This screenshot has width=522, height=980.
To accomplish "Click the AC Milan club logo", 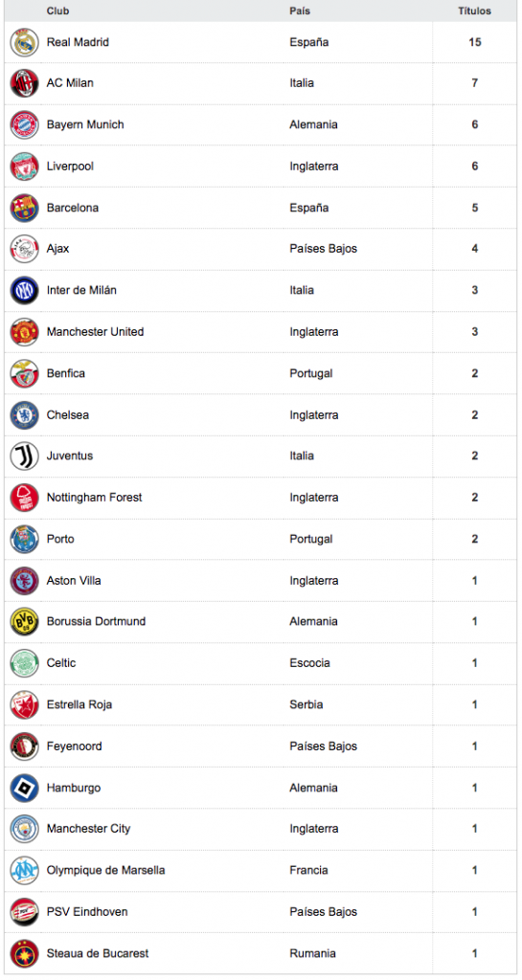I will tap(24, 84).
